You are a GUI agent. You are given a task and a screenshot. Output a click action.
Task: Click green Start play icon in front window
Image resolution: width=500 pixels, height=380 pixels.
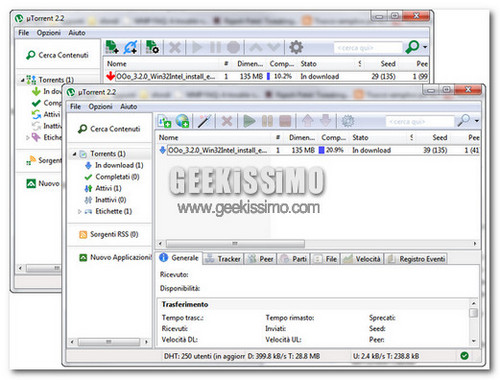[x=249, y=121]
